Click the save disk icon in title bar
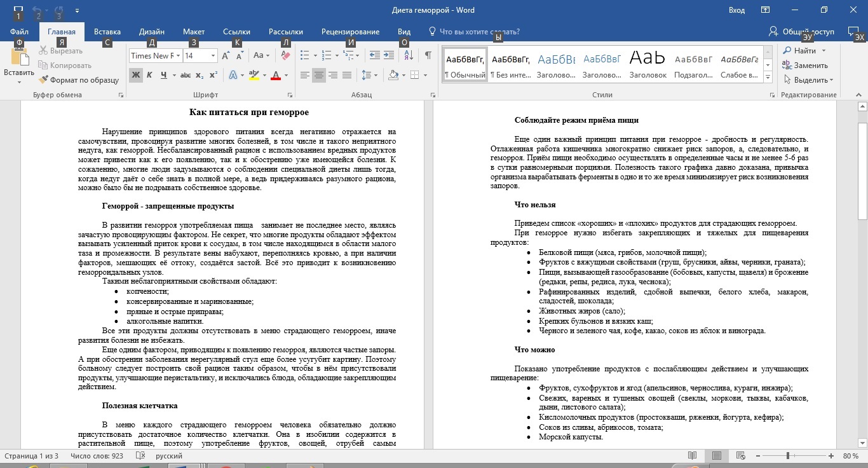868x468 pixels. [x=18, y=10]
